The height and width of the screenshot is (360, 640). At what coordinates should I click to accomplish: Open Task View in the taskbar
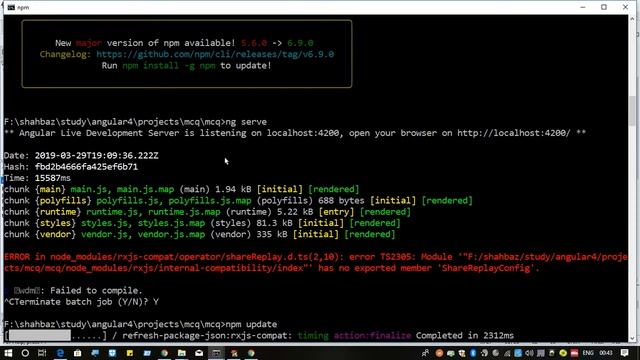[x=42, y=353]
